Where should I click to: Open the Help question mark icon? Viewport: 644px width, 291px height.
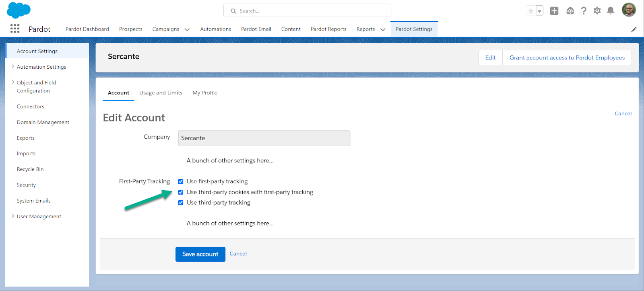[584, 11]
